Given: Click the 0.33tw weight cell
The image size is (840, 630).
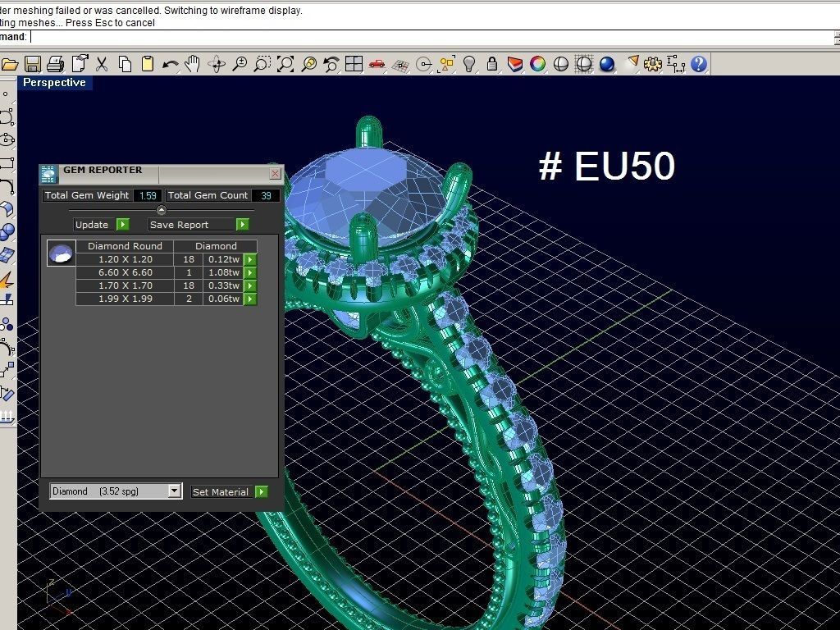Looking at the screenshot, I should pos(224,286).
